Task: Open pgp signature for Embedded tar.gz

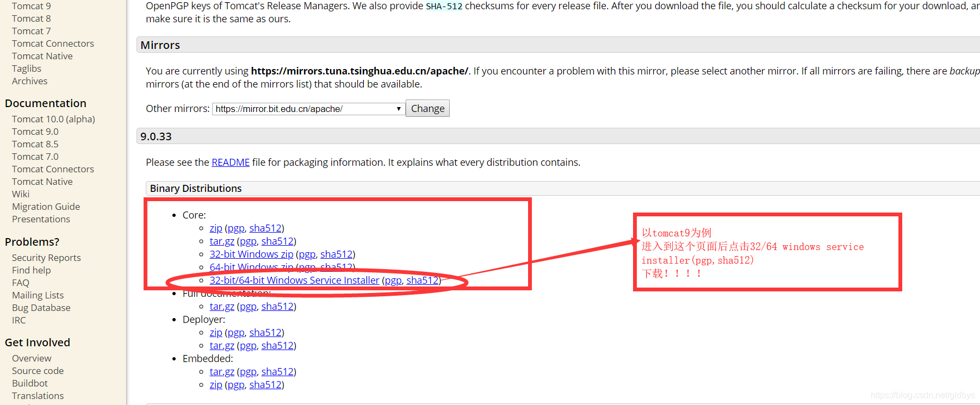Action: pyautogui.click(x=248, y=372)
